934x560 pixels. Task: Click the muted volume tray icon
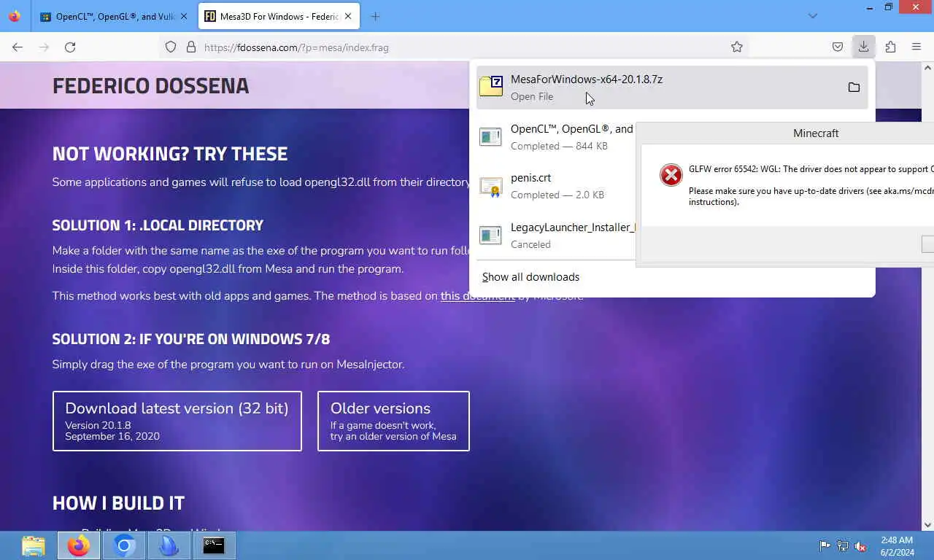tap(861, 545)
